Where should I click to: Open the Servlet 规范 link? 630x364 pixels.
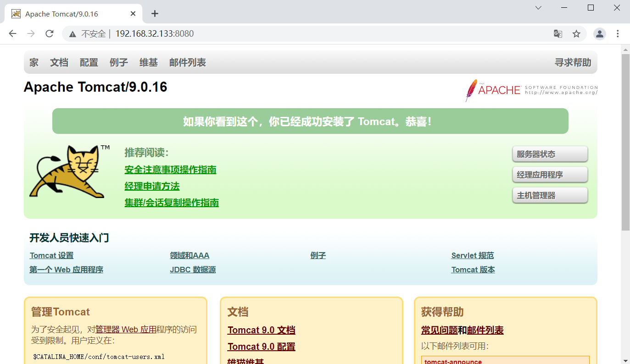pyautogui.click(x=473, y=255)
